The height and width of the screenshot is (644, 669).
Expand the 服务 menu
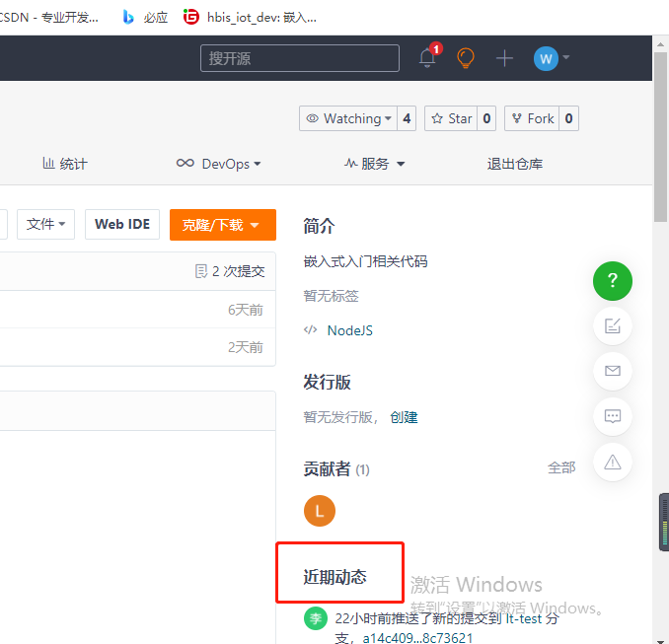[x=374, y=164]
